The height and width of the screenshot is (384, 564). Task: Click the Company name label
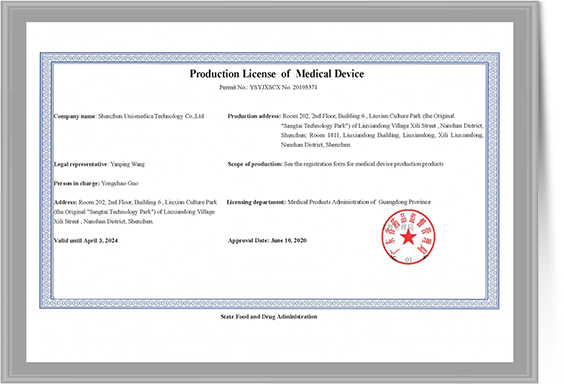75,116
